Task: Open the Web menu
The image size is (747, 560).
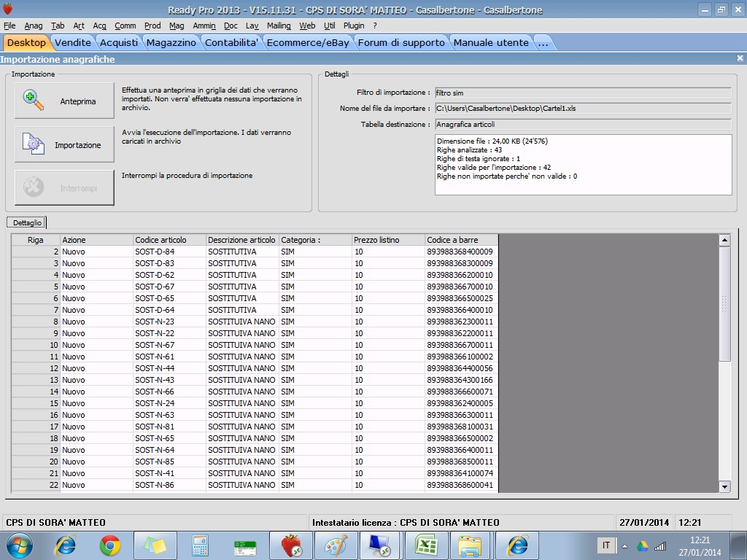Action: (x=307, y=26)
